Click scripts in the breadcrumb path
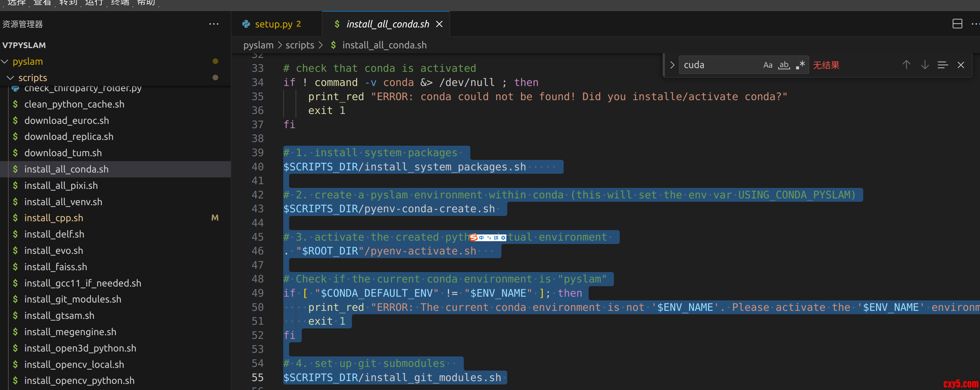The height and width of the screenshot is (390, 980). pyautogui.click(x=300, y=45)
